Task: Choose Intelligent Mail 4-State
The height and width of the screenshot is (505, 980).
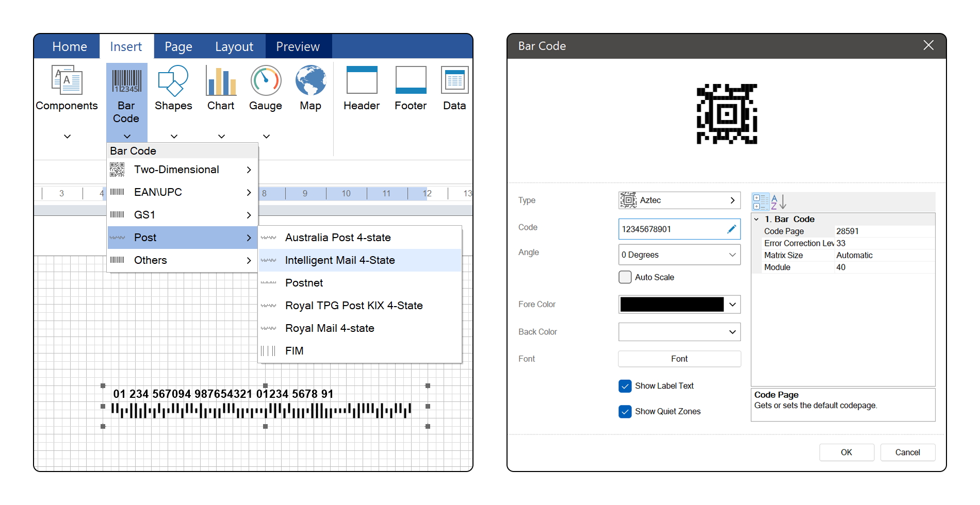Action: pos(360,260)
